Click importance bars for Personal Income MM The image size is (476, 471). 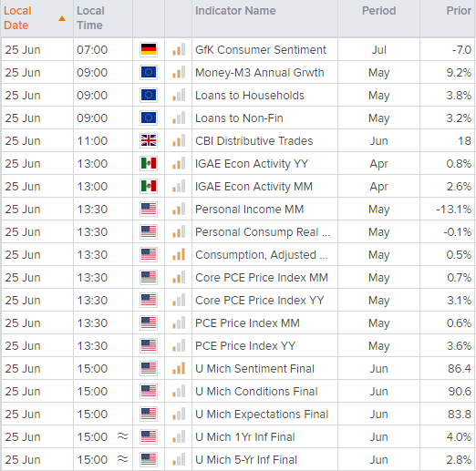179,209
